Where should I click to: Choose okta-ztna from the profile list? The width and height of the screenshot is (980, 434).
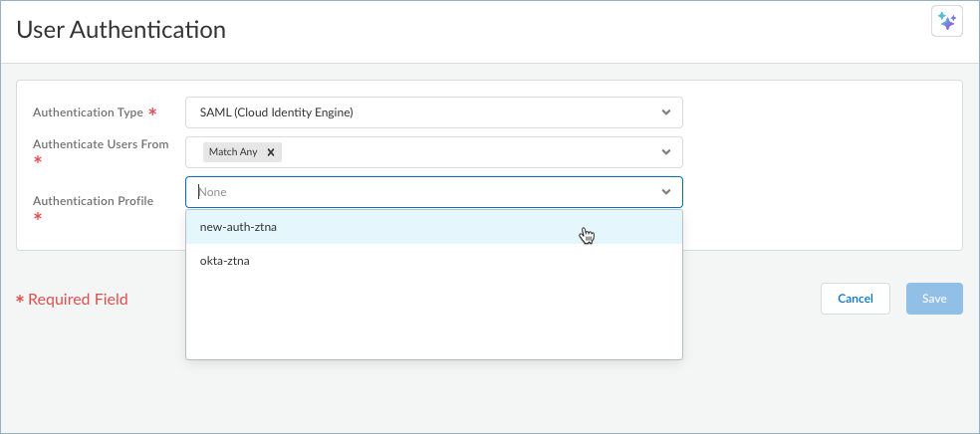click(225, 261)
